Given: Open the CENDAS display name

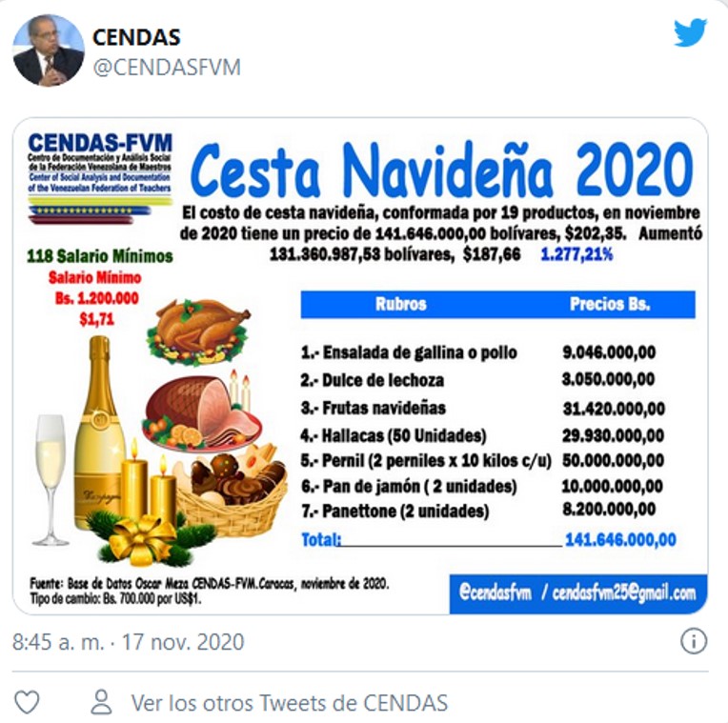Looking at the screenshot, I should pos(136,37).
